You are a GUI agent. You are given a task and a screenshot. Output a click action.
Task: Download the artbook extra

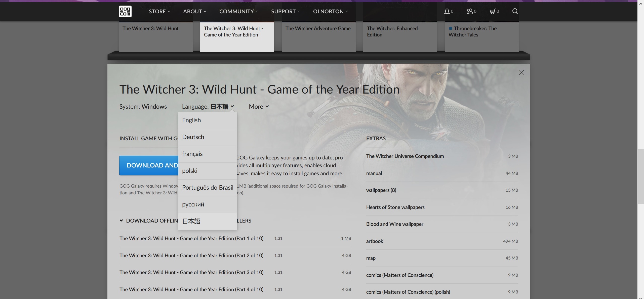[x=442, y=241]
